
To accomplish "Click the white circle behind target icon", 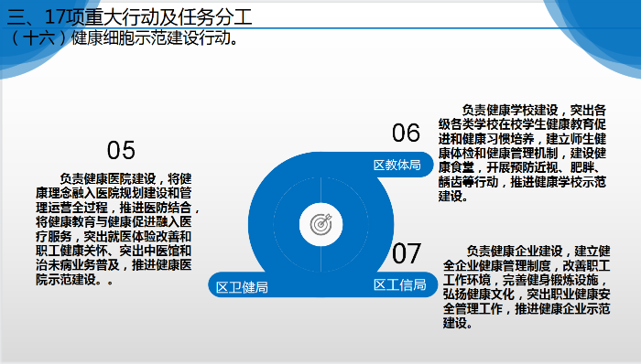I will (x=320, y=224).
